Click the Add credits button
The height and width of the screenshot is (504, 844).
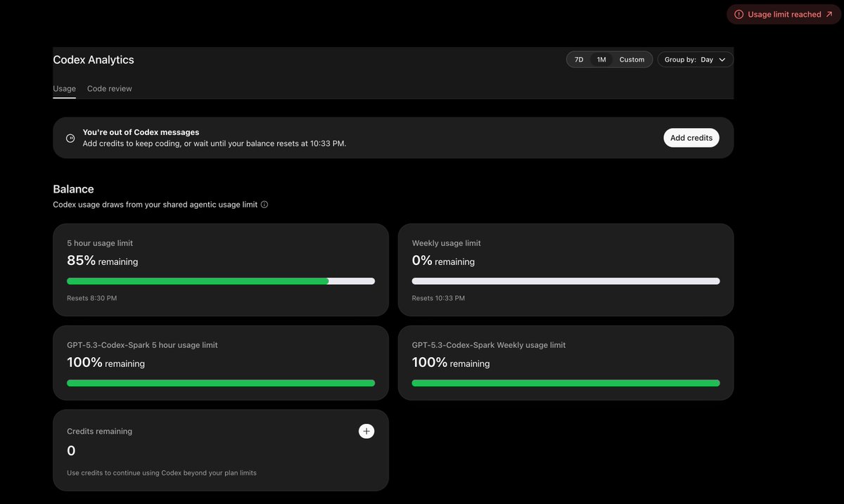[x=691, y=138]
